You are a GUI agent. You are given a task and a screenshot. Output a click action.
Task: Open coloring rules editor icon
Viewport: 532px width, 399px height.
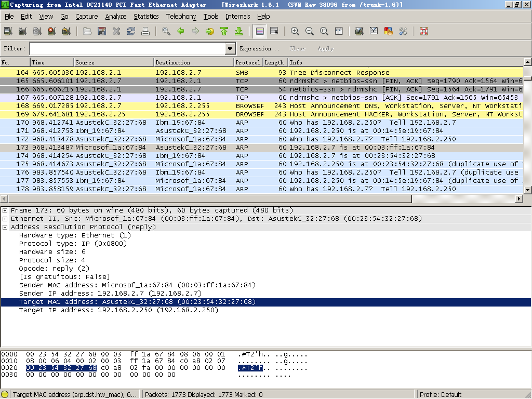click(388, 31)
